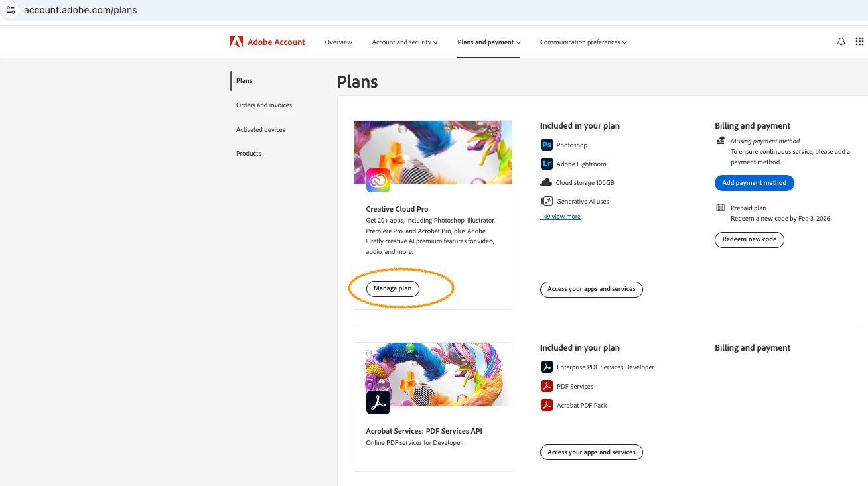Click the PDF Services icon
The width and height of the screenshot is (868, 486).
pos(547,386)
